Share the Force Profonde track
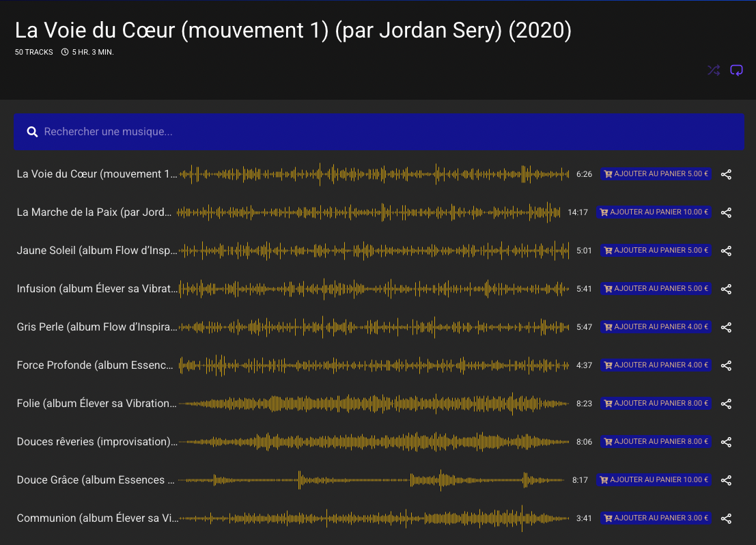 pyautogui.click(x=726, y=365)
